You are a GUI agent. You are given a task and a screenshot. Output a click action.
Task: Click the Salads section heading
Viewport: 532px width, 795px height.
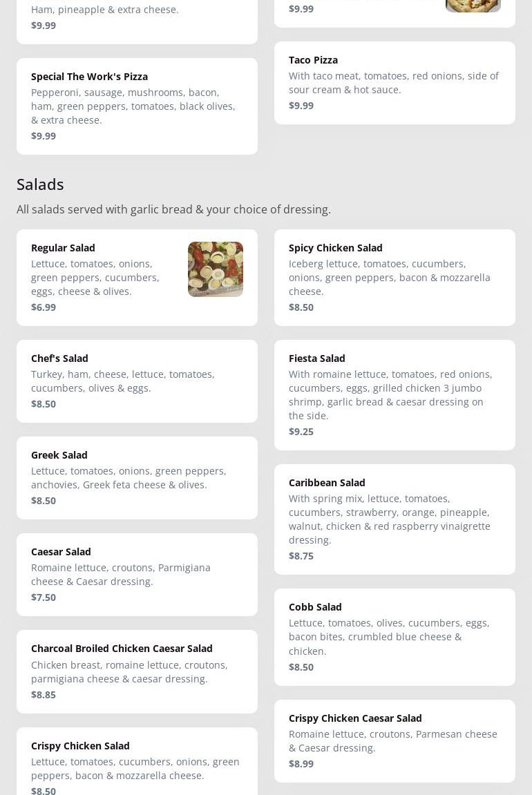pyautogui.click(x=40, y=184)
